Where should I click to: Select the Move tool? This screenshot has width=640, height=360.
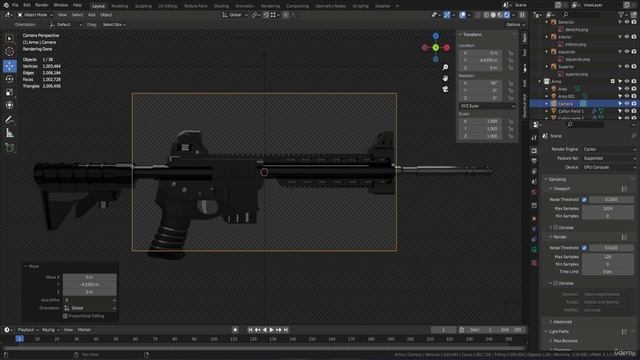tap(9, 66)
